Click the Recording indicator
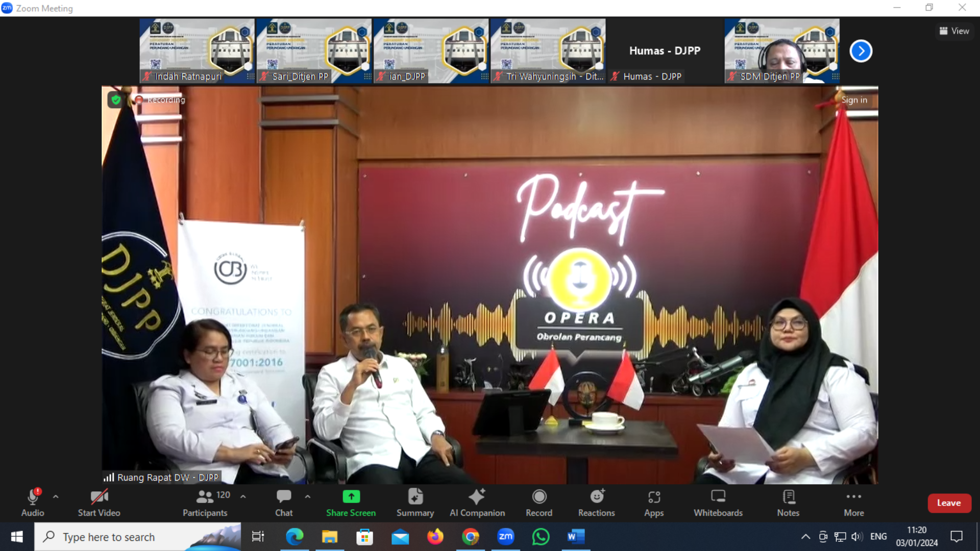980x551 pixels. [160, 100]
